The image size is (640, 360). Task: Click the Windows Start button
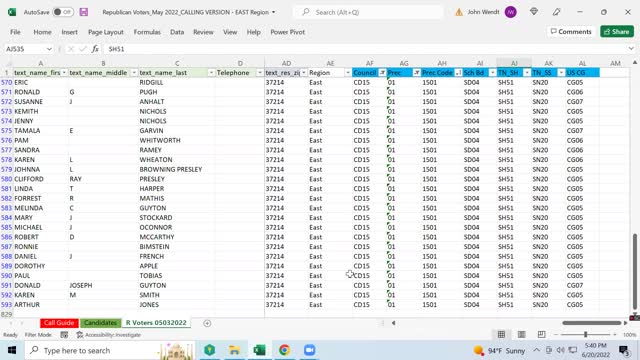tap(12, 350)
